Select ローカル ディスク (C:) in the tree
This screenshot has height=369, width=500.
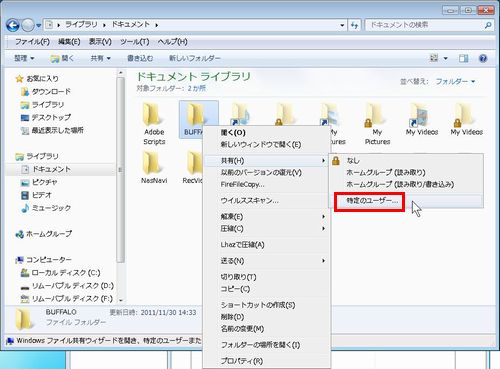[x=60, y=273]
